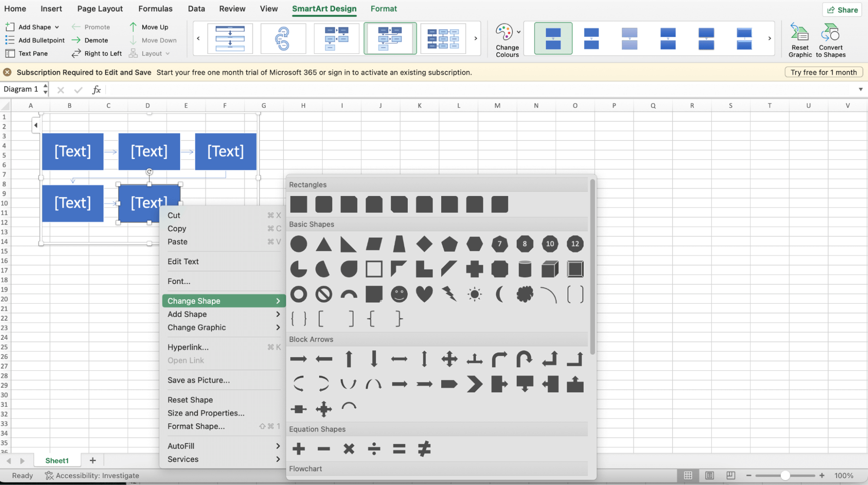The image size is (868, 485).
Task: Add a new sheet with the plus button
Action: [x=92, y=460]
